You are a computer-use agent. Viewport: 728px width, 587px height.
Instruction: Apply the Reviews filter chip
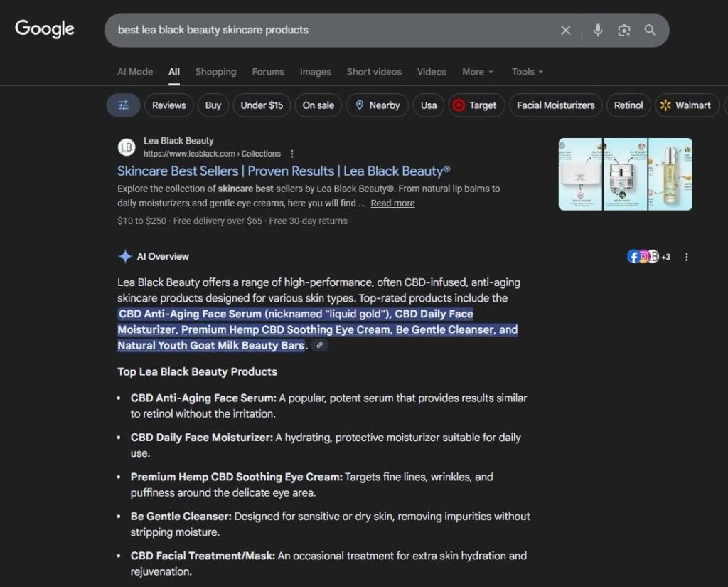coord(169,105)
